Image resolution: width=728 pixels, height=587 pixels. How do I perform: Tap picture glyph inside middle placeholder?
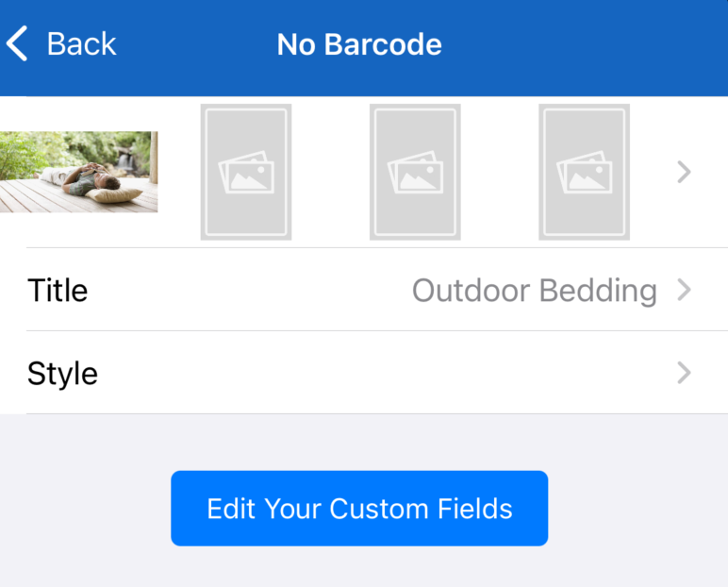point(415,172)
